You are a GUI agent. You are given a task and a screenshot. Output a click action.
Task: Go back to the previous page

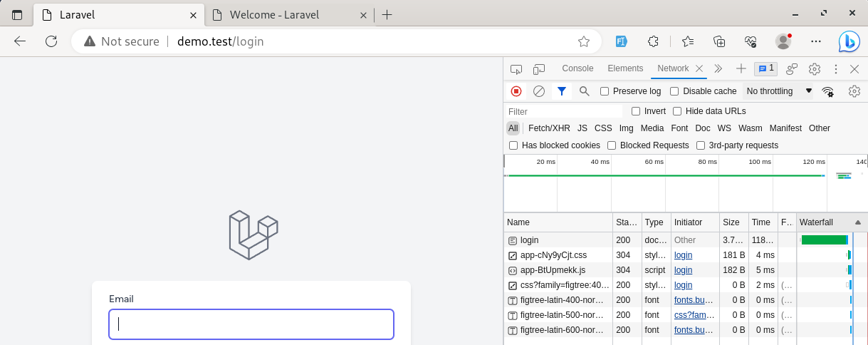pos(20,41)
